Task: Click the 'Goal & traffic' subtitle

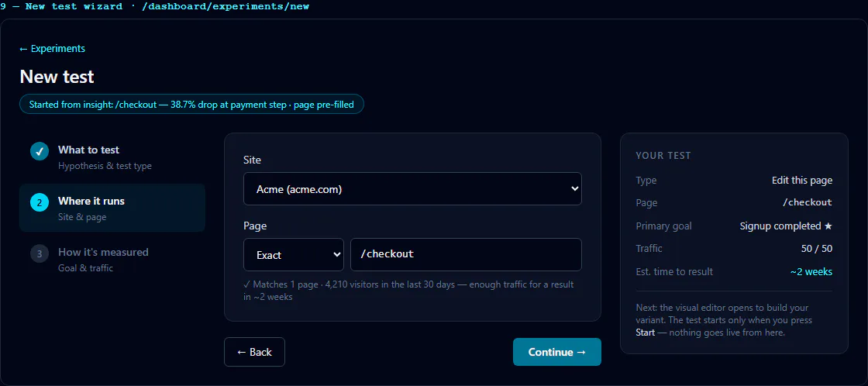Action: click(85, 268)
